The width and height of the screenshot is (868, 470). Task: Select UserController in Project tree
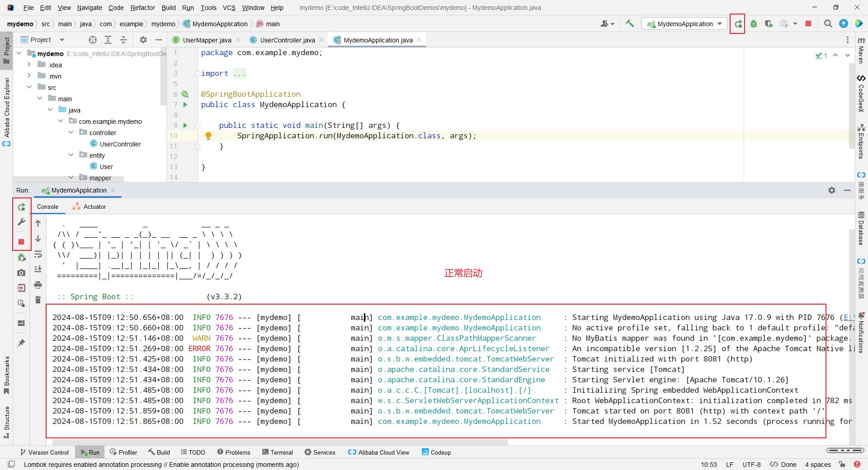tap(120, 144)
